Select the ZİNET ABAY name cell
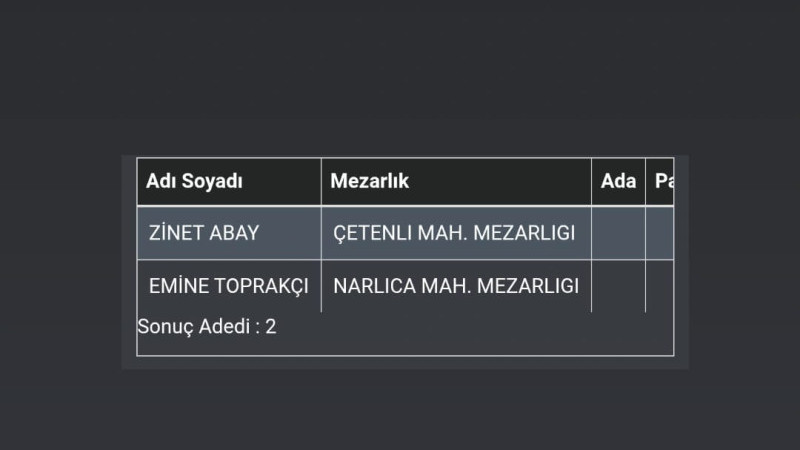 tap(203, 233)
